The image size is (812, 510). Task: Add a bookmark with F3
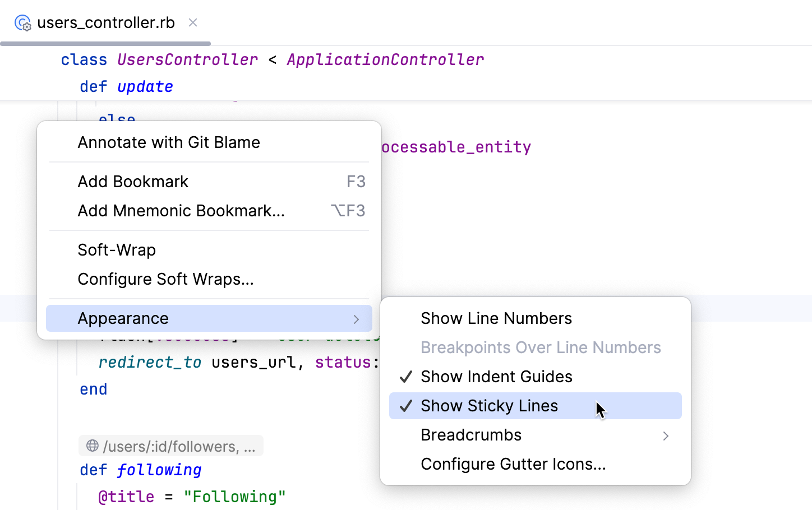[x=133, y=182]
